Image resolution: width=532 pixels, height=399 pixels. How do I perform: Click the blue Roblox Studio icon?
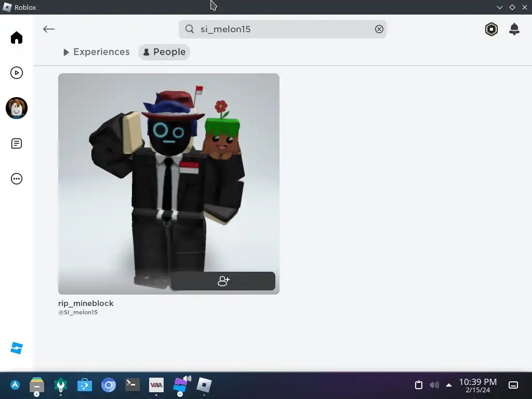16,348
